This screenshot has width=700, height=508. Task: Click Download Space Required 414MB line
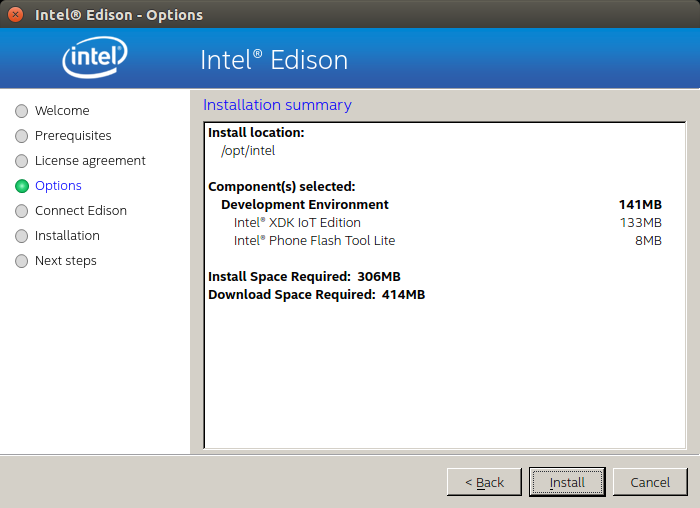[x=317, y=295]
